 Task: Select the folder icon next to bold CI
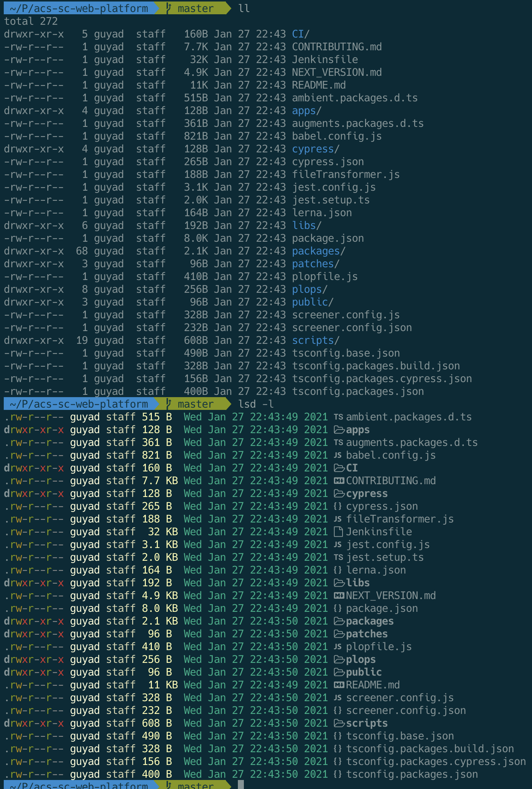(x=339, y=468)
